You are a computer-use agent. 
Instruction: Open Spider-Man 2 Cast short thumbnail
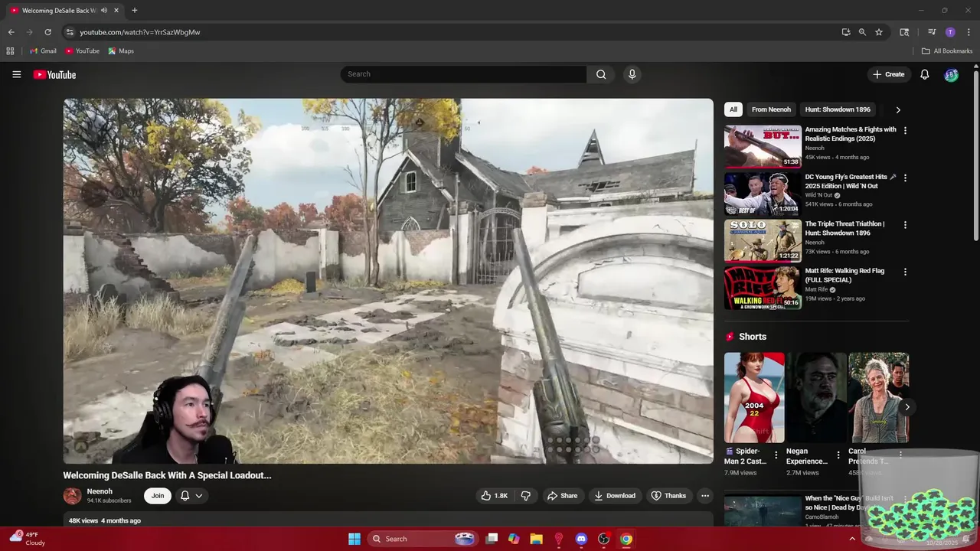click(x=754, y=397)
